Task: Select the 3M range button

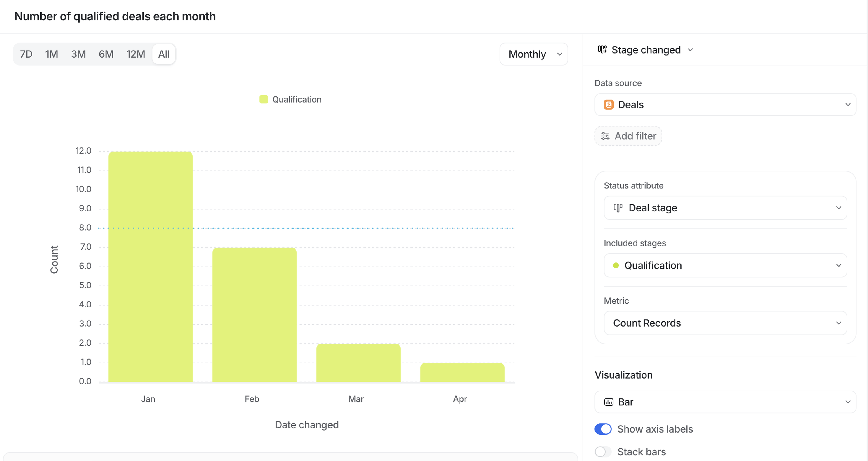Action: [78, 54]
